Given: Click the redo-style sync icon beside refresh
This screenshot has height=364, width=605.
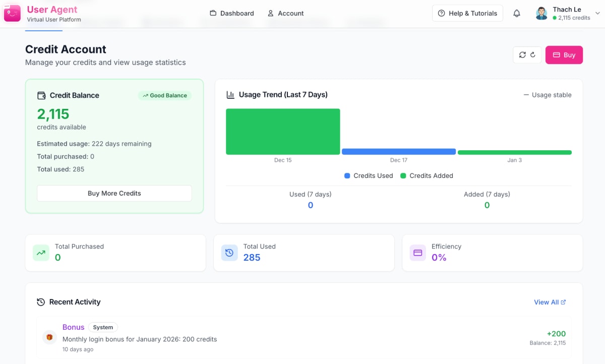Looking at the screenshot, I should click(x=532, y=54).
